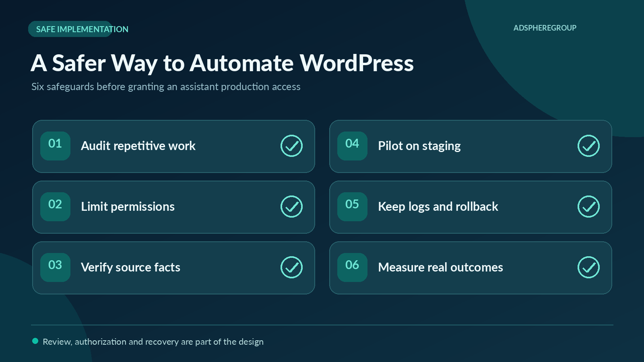Select the 05 number badge
This screenshot has width=644, height=362.
point(352,207)
